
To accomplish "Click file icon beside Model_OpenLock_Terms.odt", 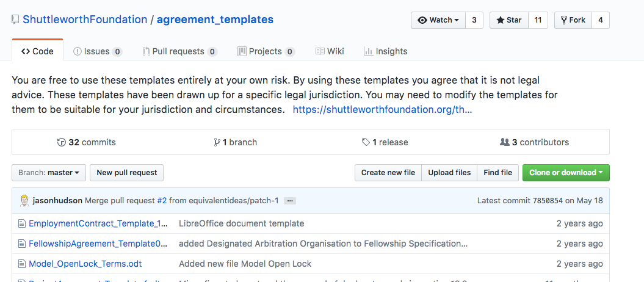I will 22,264.
